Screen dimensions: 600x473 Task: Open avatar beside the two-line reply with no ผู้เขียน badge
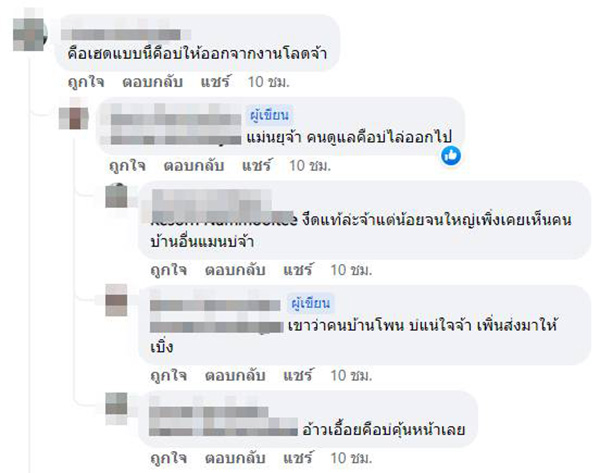[x=117, y=196]
